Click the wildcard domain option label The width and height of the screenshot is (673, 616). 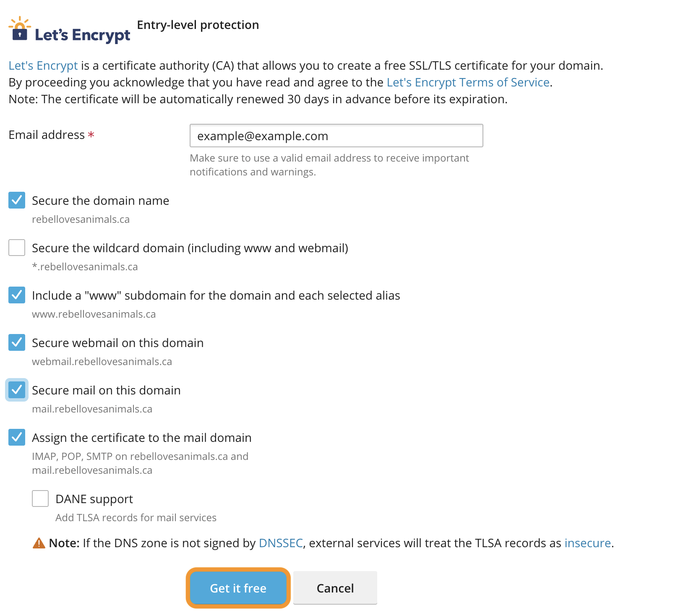190,248
